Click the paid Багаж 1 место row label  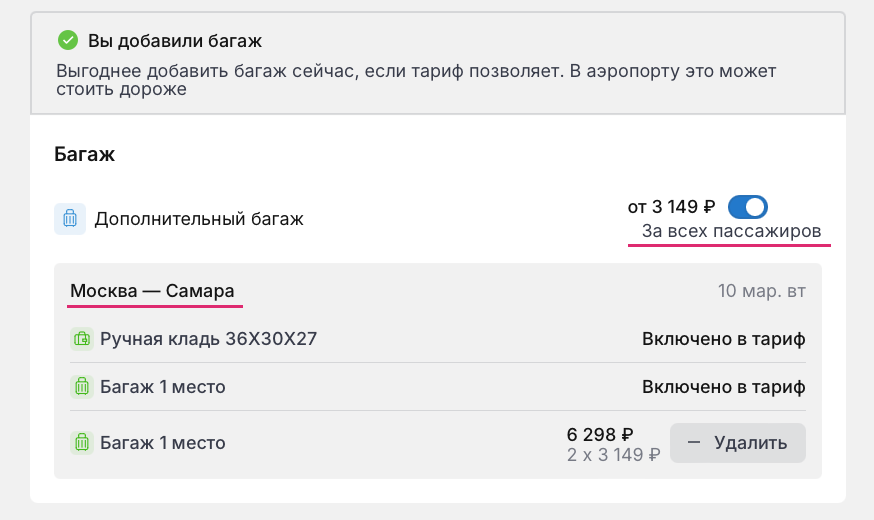tap(163, 443)
